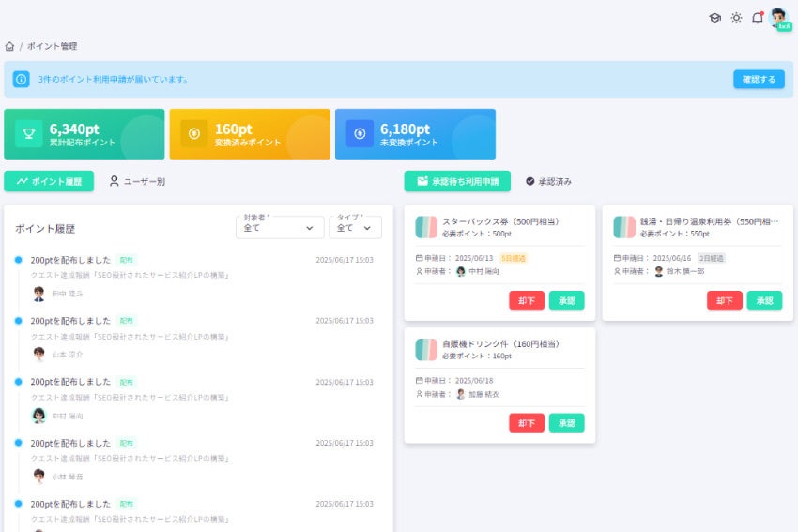
Task: Approve the スターバックス券 request with 承認
Action: tap(566, 300)
